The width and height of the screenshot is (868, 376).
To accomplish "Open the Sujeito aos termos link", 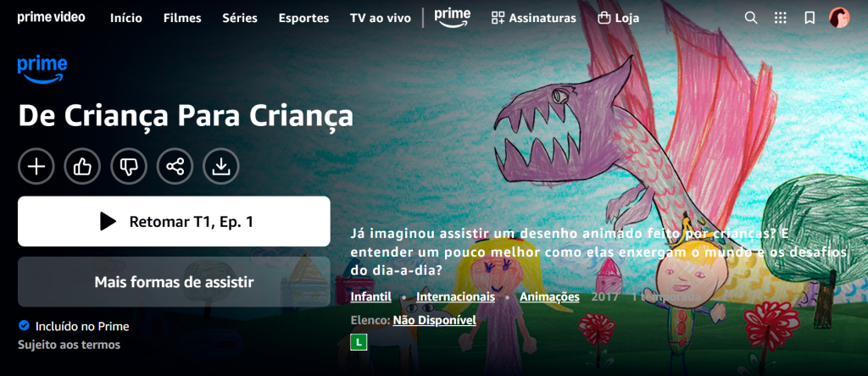I will click(70, 345).
